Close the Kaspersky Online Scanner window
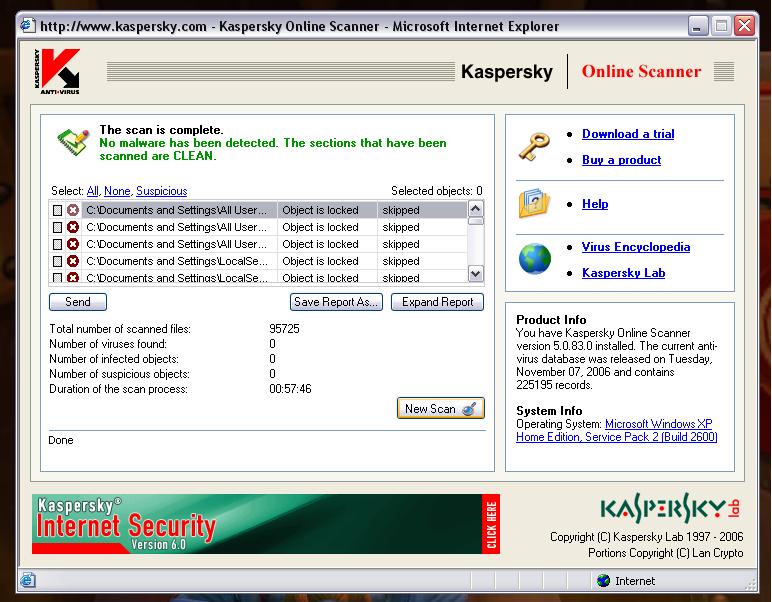The height and width of the screenshot is (602, 772). [x=744, y=26]
